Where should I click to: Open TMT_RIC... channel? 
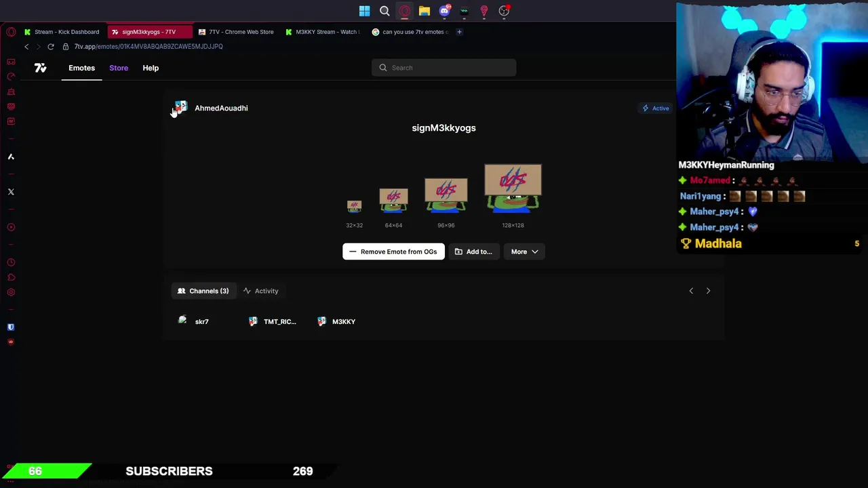(272, 321)
